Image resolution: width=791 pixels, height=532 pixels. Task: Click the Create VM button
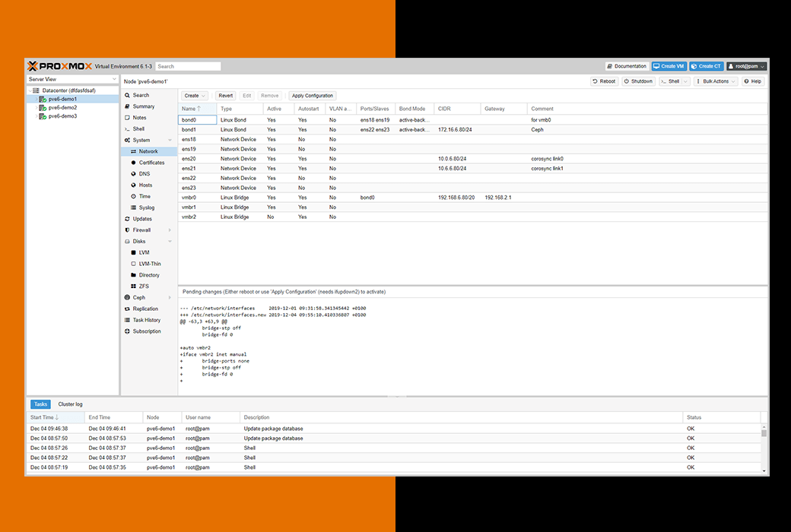[x=669, y=66]
